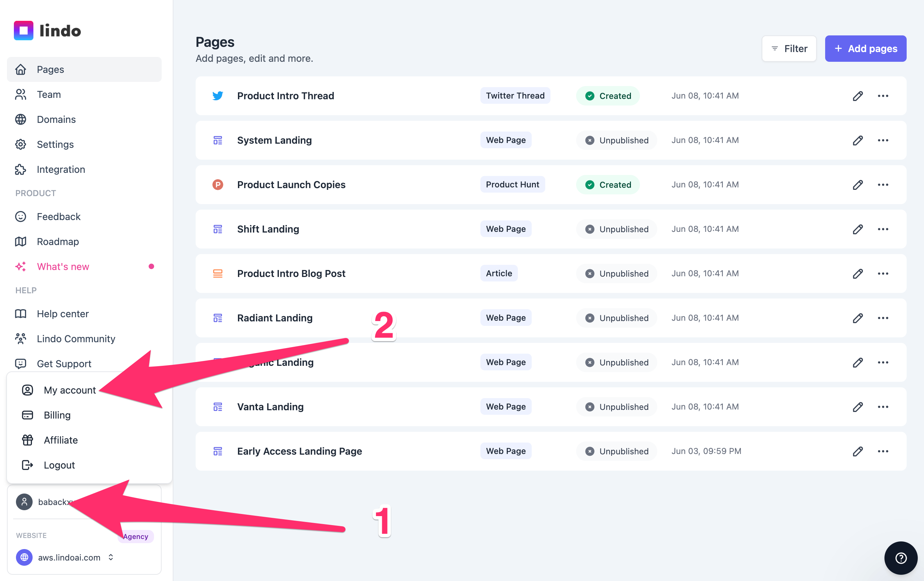
Task: Open more options for Shift Landing
Action: [x=883, y=229]
